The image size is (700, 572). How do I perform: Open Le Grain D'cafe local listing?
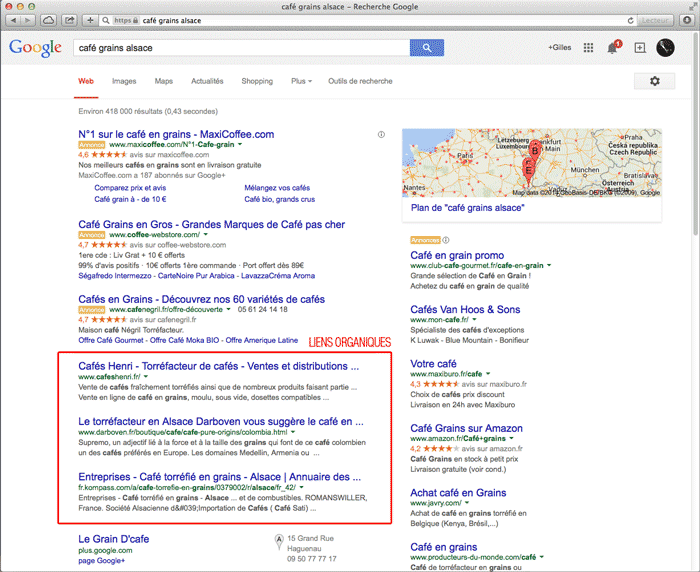(113, 539)
